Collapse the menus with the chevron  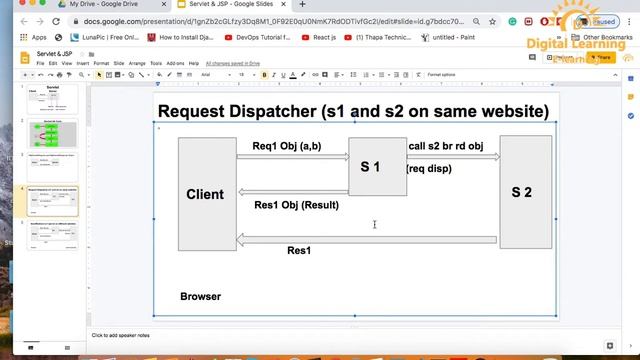click(615, 75)
